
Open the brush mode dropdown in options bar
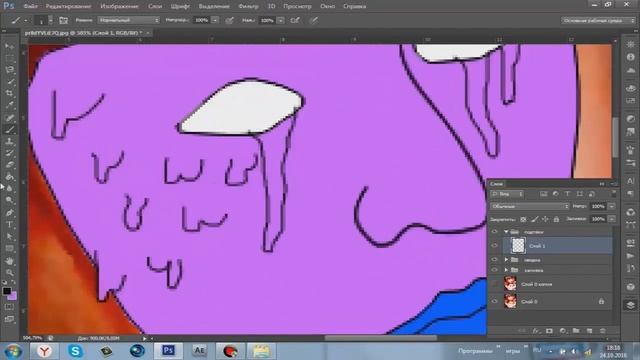pyautogui.click(x=128, y=20)
